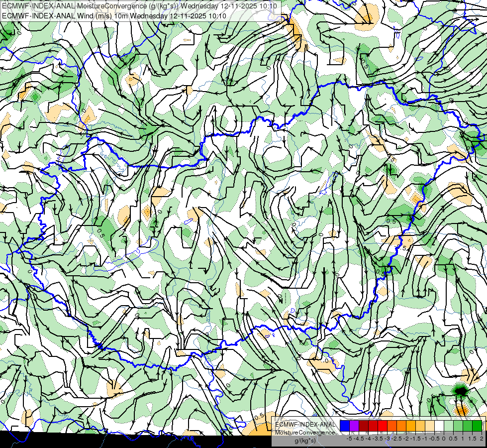Viewport: 487px width, 448px height.
Task: Click the pale peach swatch left of -0.5
Action: pos(430,426)
